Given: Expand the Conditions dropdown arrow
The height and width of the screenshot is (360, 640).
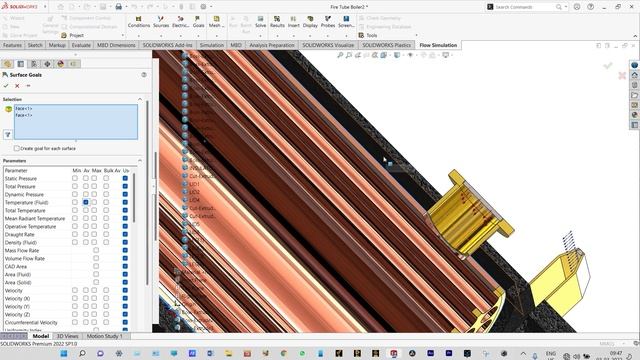Looking at the screenshot, I should 138,36.
